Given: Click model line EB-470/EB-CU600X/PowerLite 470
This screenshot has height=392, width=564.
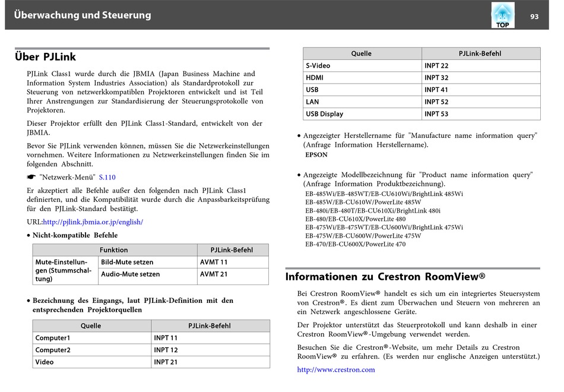Looking at the screenshot, I should point(356,244).
